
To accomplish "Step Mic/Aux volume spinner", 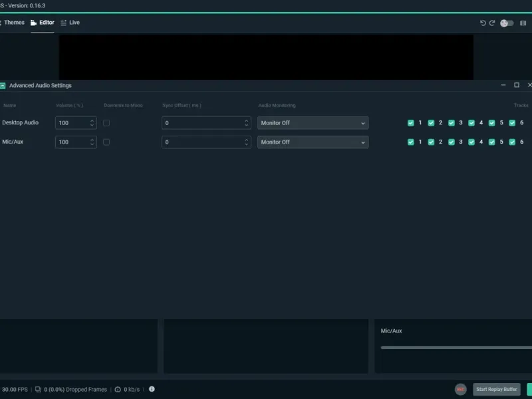I will (92, 142).
